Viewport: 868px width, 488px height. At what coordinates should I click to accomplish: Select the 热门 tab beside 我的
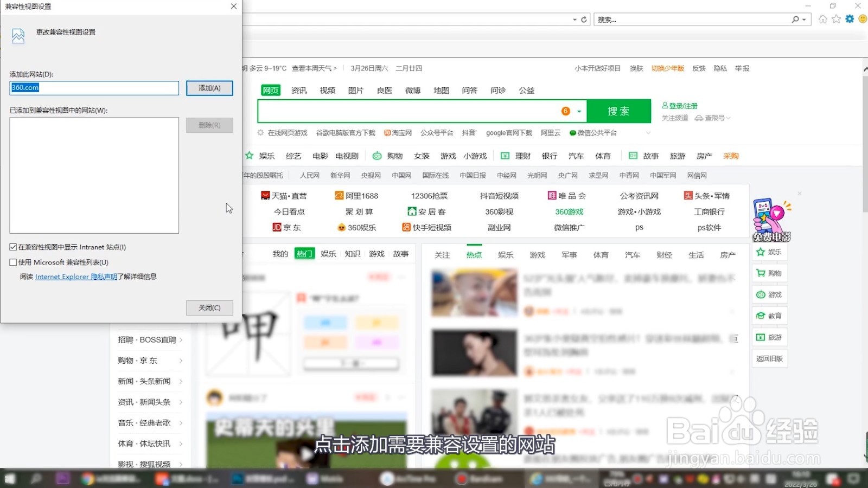[304, 254]
